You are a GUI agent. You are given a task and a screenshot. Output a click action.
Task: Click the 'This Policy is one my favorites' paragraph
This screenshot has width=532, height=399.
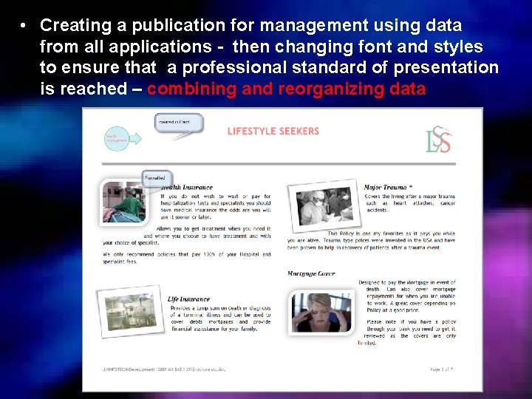371,241
